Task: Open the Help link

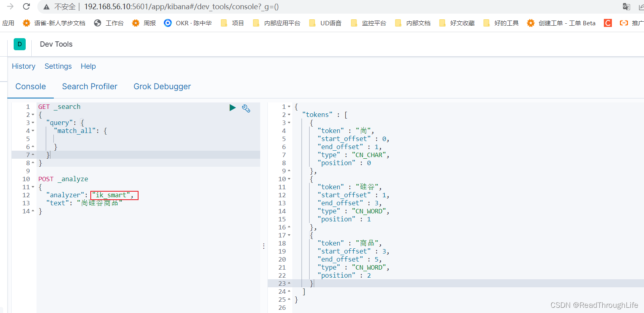Action: pyautogui.click(x=88, y=66)
